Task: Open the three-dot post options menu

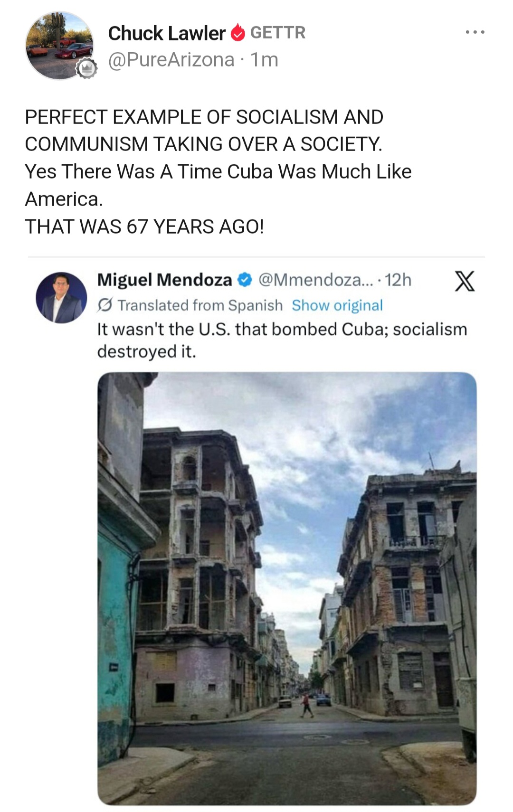Action: click(475, 32)
